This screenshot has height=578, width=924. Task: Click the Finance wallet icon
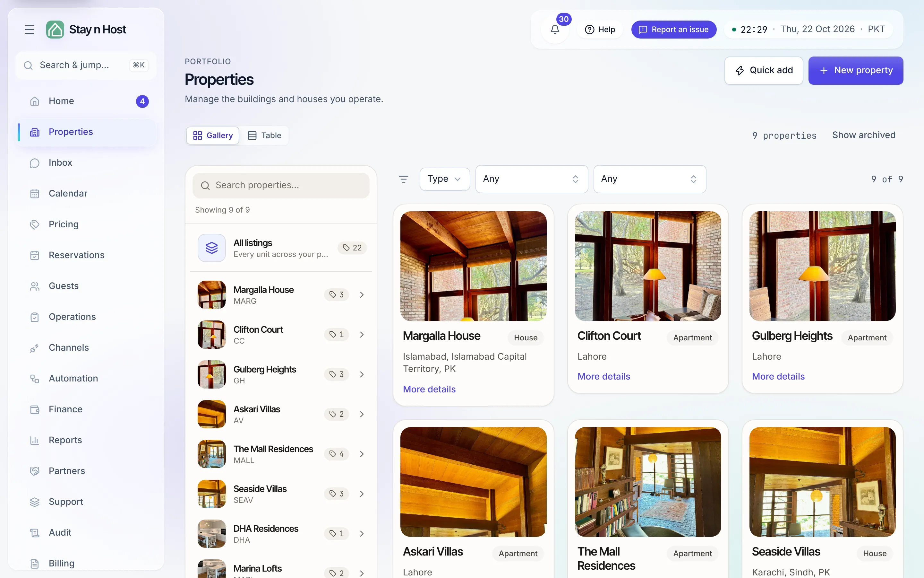[35, 409]
